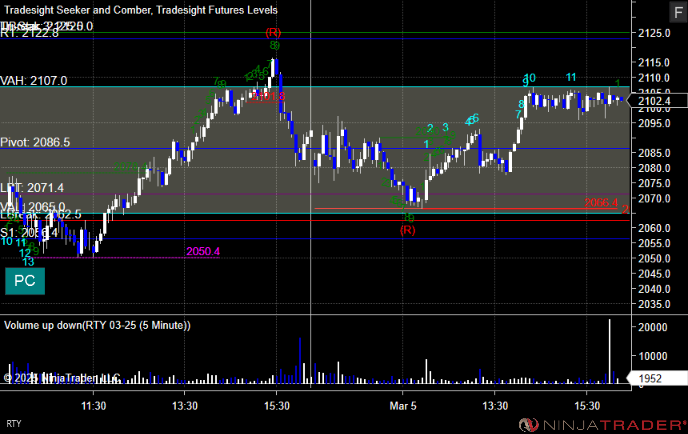This screenshot has width=688, height=434.
Task: Click the 2085.0 price axis label
Action: pos(654,153)
